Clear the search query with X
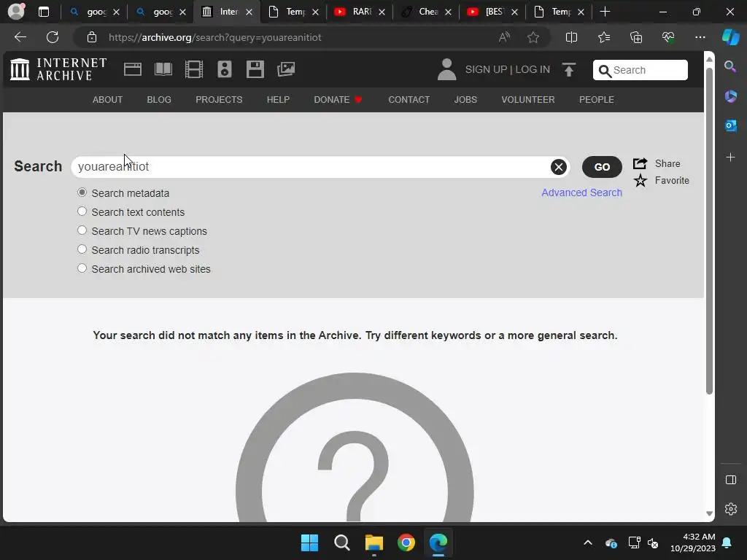Viewport: 747px width, 560px height. coord(558,167)
